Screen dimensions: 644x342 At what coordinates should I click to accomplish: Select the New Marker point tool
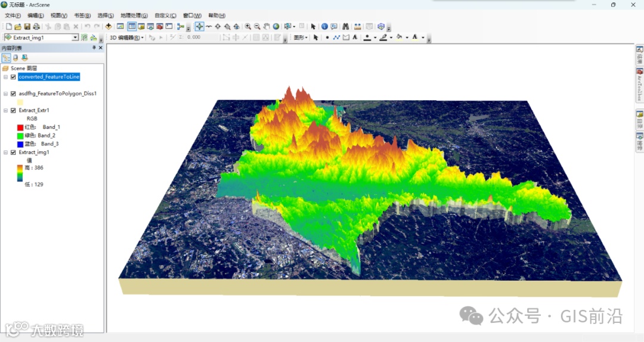click(x=327, y=38)
